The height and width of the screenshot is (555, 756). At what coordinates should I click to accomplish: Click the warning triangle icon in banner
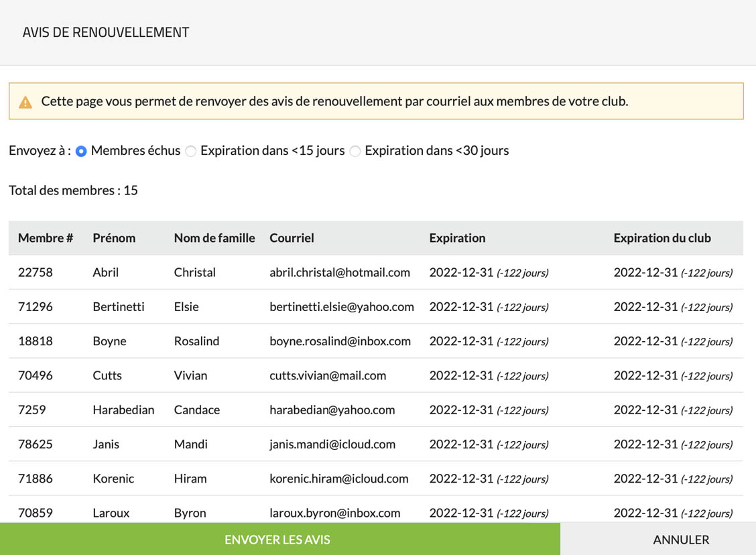tap(25, 103)
